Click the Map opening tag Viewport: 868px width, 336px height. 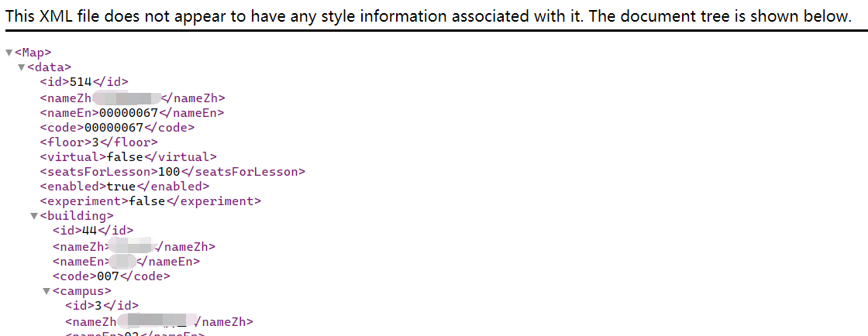tap(33, 53)
